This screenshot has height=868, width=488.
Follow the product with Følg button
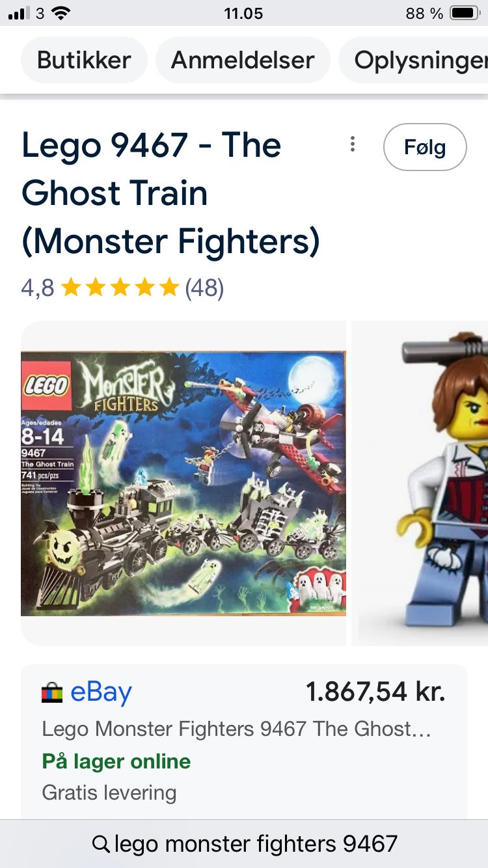(x=425, y=147)
